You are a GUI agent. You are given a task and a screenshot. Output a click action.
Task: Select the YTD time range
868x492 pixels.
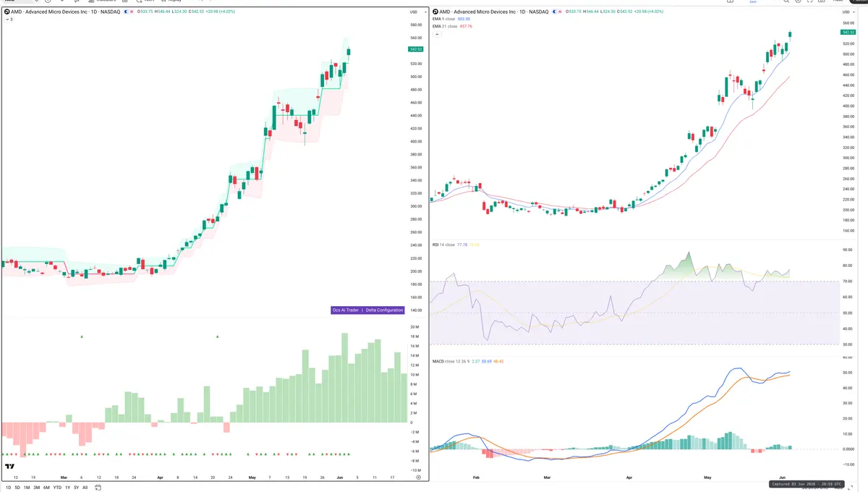pos(57,488)
